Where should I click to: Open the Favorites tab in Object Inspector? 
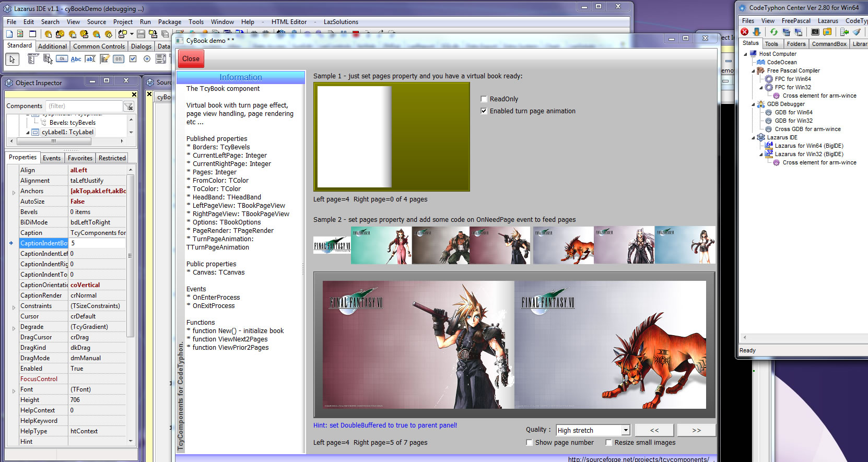(80, 158)
